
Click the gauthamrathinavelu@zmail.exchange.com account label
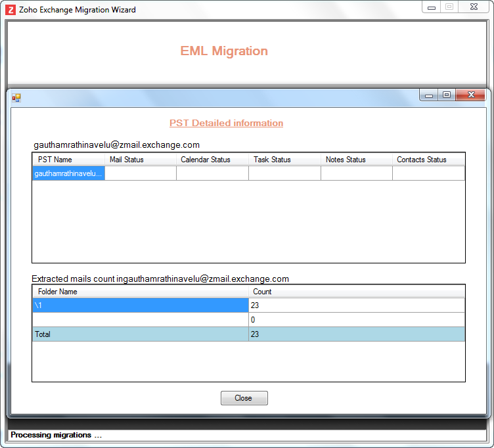coord(116,145)
